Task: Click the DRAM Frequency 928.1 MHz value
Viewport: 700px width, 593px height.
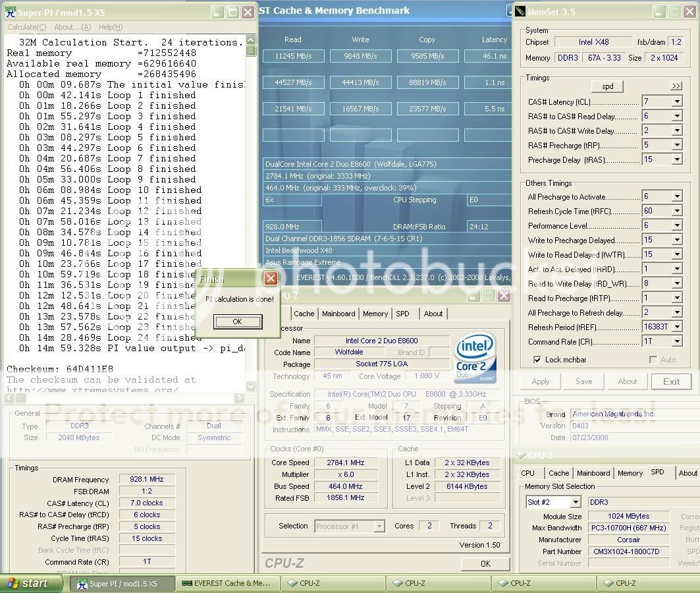Action: [x=147, y=479]
